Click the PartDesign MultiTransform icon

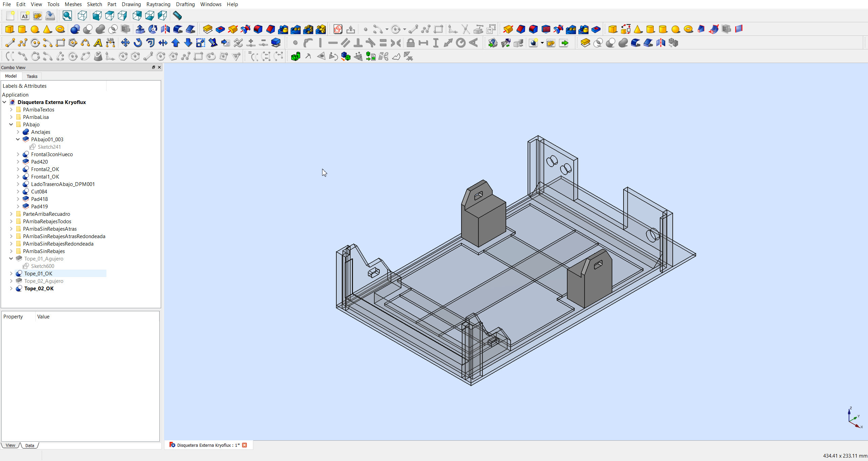pos(321,29)
